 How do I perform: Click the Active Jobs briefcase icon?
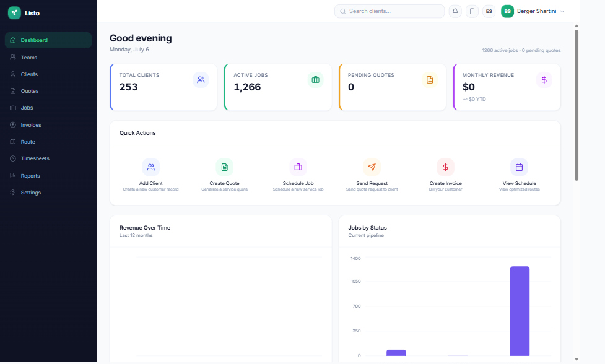click(315, 80)
